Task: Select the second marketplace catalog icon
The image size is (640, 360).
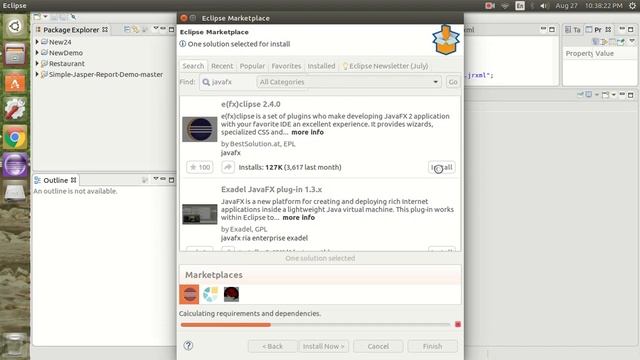Action: coord(211,294)
